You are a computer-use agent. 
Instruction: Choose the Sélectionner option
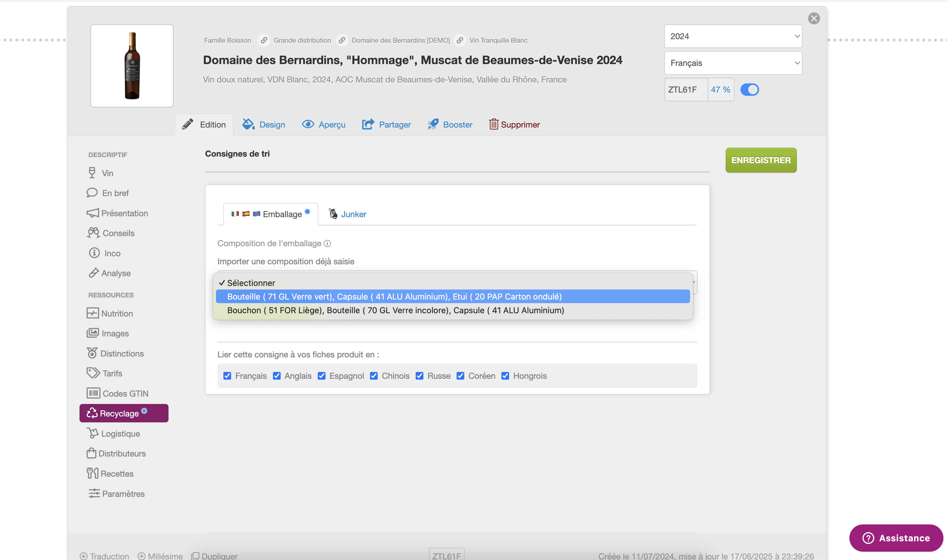coord(452,283)
